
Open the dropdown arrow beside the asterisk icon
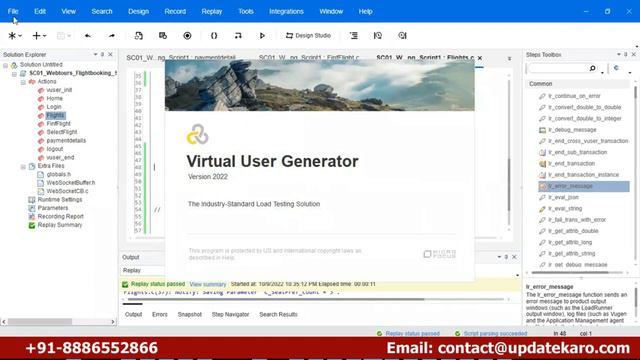(20, 36)
